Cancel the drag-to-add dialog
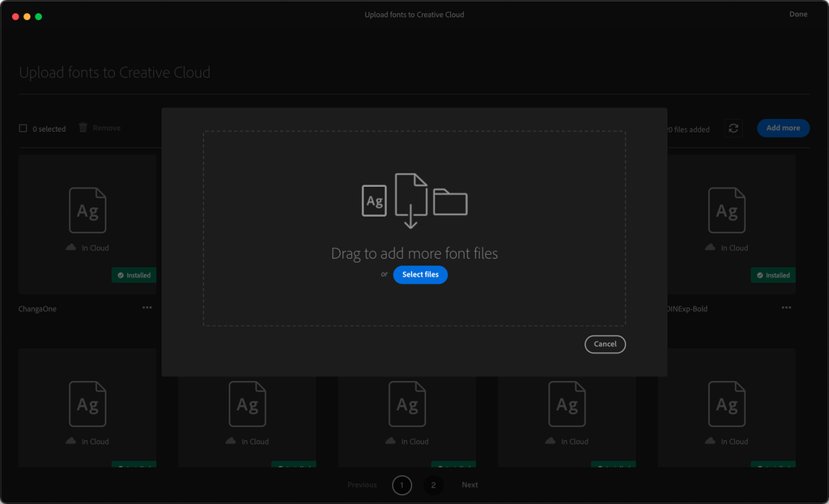Image resolution: width=829 pixels, height=504 pixels. tap(605, 344)
